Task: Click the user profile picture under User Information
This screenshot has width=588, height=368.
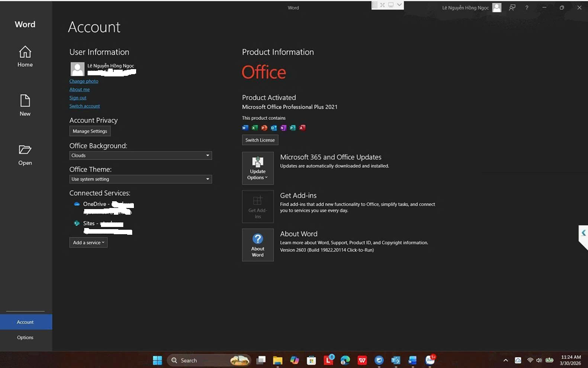Action: tap(78, 69)
